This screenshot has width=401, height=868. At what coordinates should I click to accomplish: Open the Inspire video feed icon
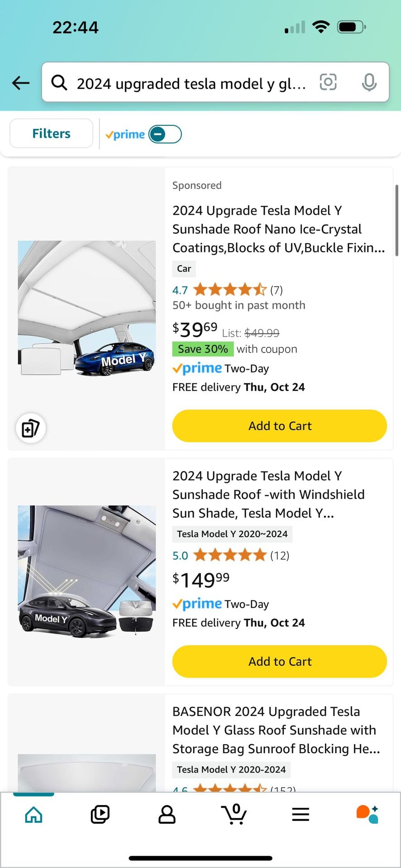[100, 815]
